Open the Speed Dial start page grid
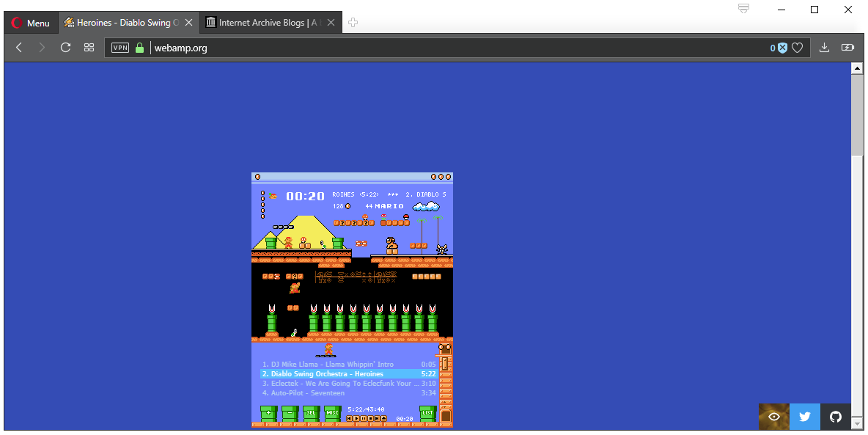Viewport: 868px width, 435px height. [89, 48]
